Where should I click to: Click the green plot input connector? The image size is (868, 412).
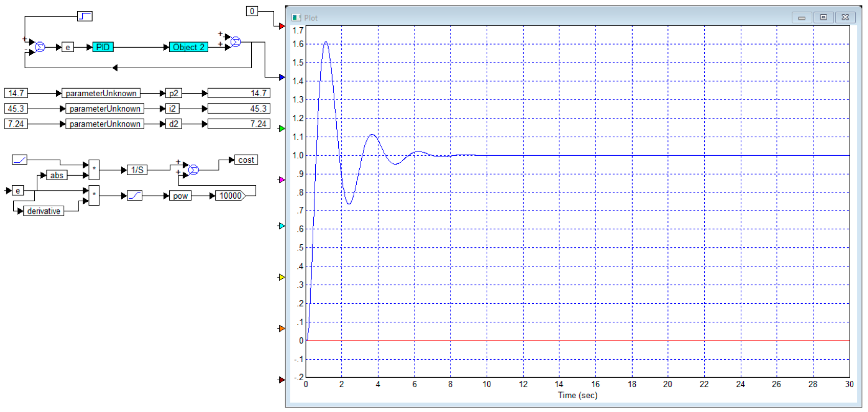(282, 129)
